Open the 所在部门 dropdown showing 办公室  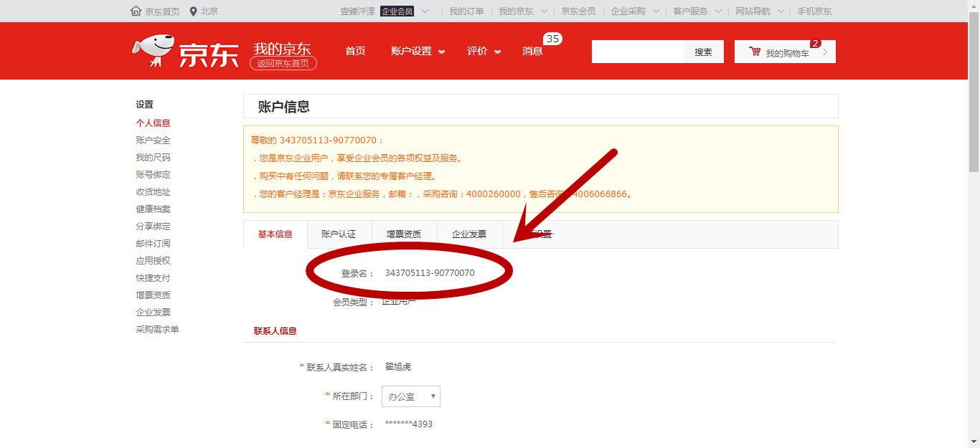pyautogui.click(x=411, y=396)
